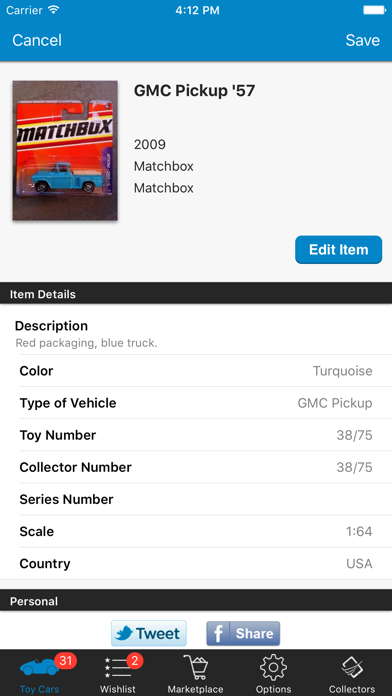Select the Toy Number row
Screen dimensions: 392x696
(x=196, y=435)
